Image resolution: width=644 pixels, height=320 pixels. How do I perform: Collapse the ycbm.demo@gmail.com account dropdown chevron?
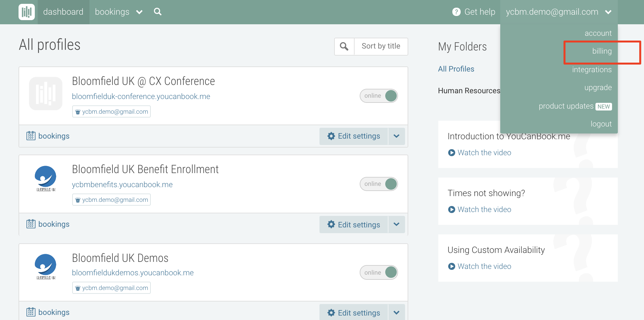click(608, 12)
